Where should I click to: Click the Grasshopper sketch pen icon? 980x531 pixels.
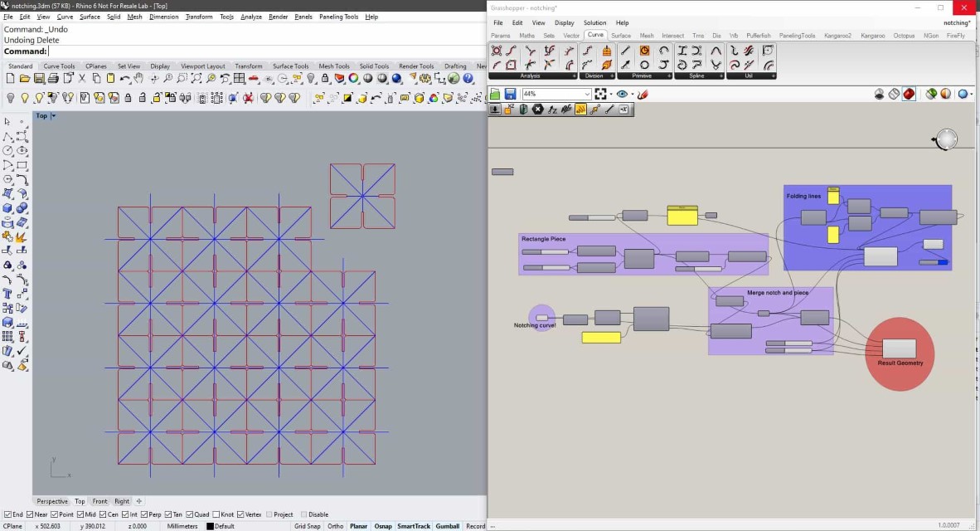click(643, 94)
